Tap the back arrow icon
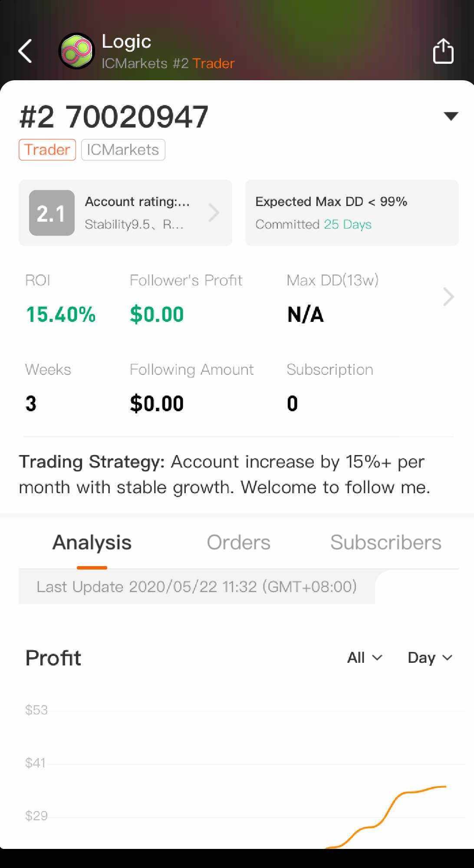The image size is (474, 868). click(x=25, y=51)
